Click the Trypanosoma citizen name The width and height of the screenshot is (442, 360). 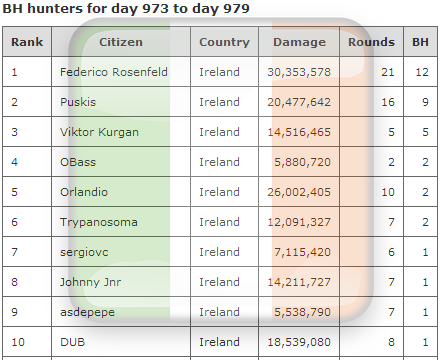[99, 222]
